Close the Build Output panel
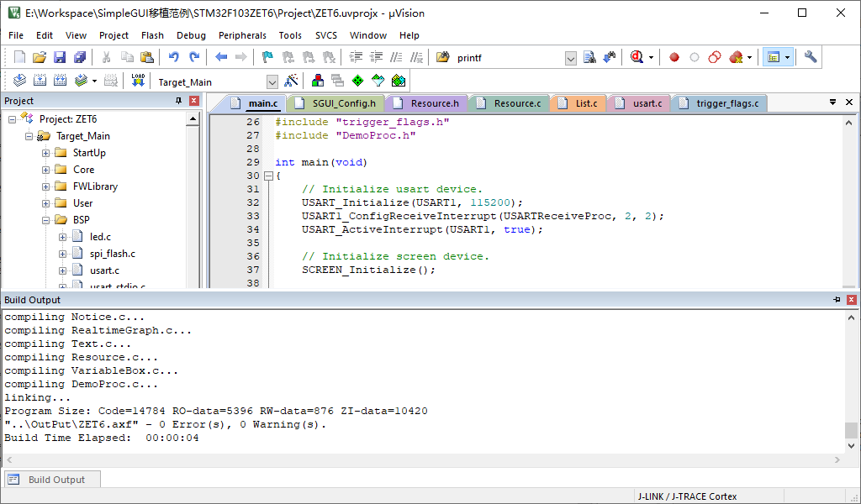861x504 pixels. pos(851,300)
